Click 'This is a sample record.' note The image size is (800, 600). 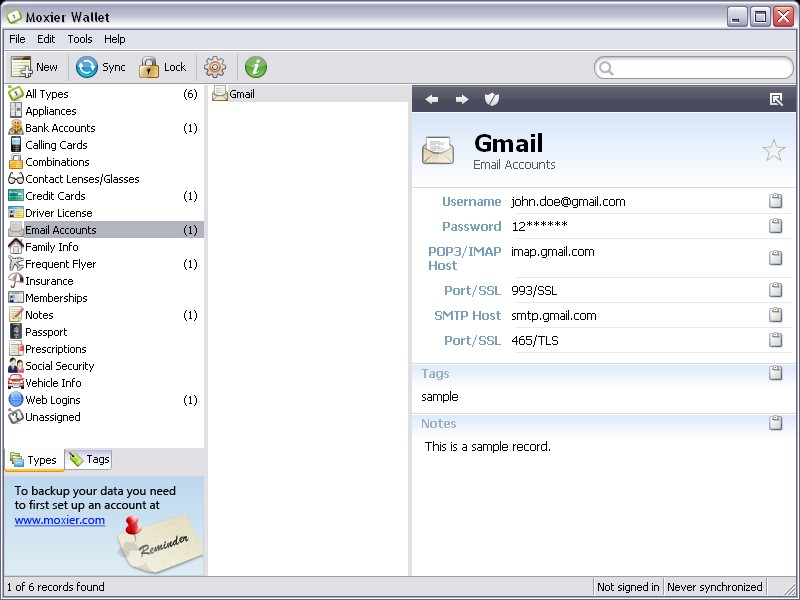(488, 446)
